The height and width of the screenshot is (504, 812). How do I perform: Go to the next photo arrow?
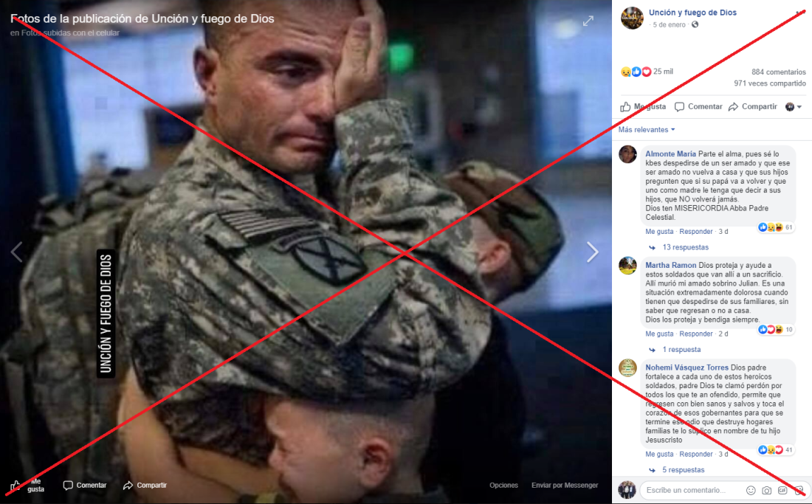tap(593, 252)
